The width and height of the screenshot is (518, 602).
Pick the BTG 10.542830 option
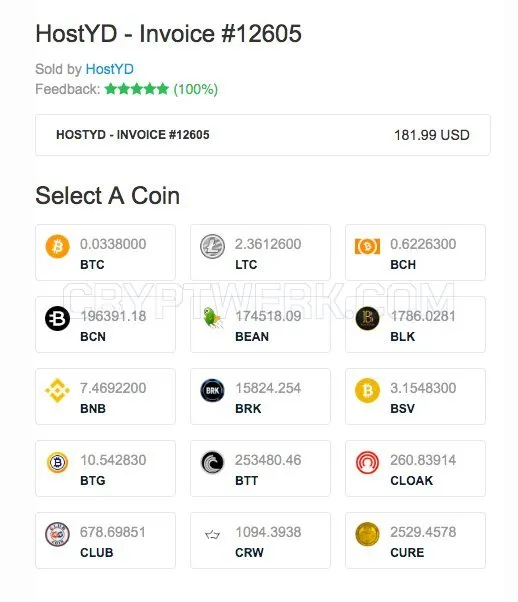(x=105, y=468)
